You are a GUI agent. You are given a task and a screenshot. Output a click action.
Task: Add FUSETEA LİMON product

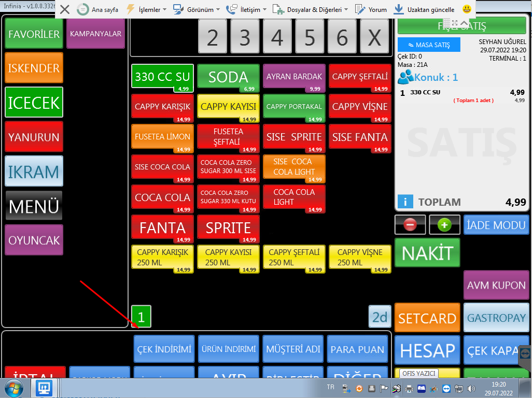pos(162,138)
